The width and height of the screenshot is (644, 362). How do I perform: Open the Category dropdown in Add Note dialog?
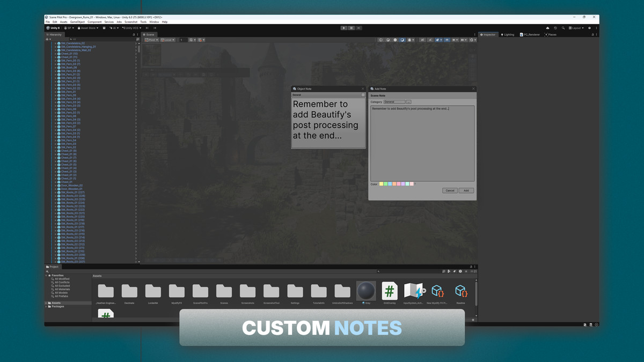(x=395, y=101)
